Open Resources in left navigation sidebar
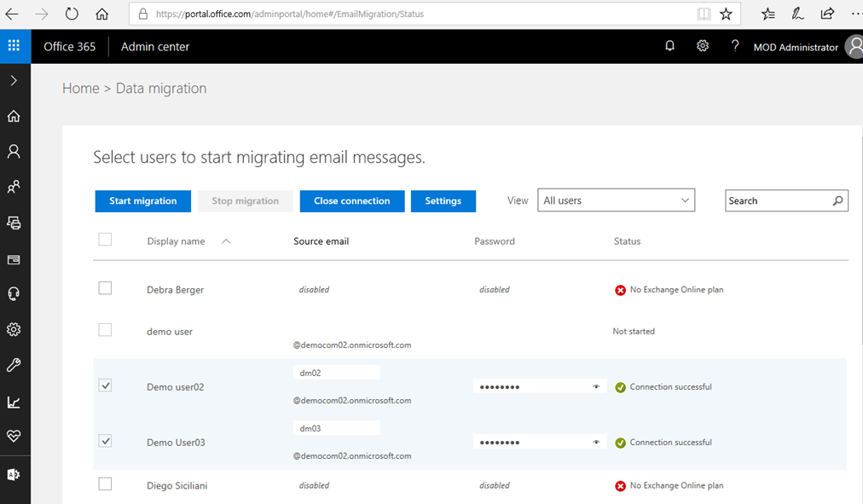The height and width of the screenshot is (504, 863). (x=14, y=223)
